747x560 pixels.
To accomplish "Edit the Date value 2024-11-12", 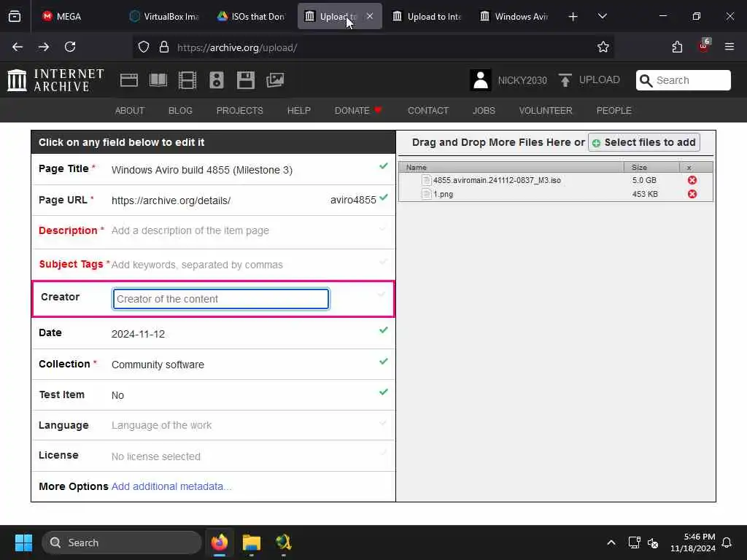I will click(x=138, y=334).
